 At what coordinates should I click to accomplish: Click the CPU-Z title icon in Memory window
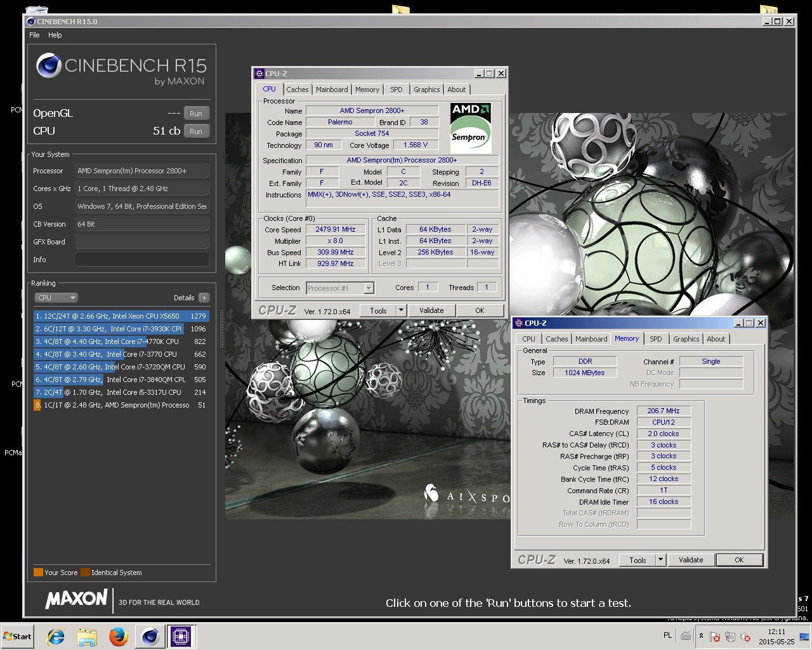pos(518,323)
